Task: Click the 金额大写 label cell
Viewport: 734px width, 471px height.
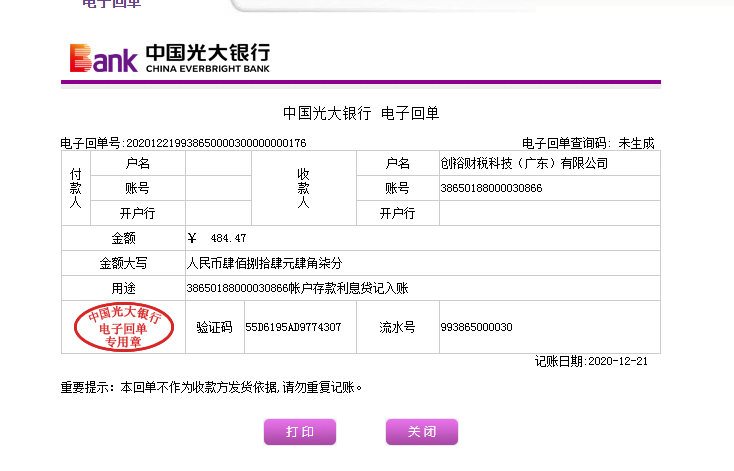Action: pyautogui.click(x=124, y=263)
